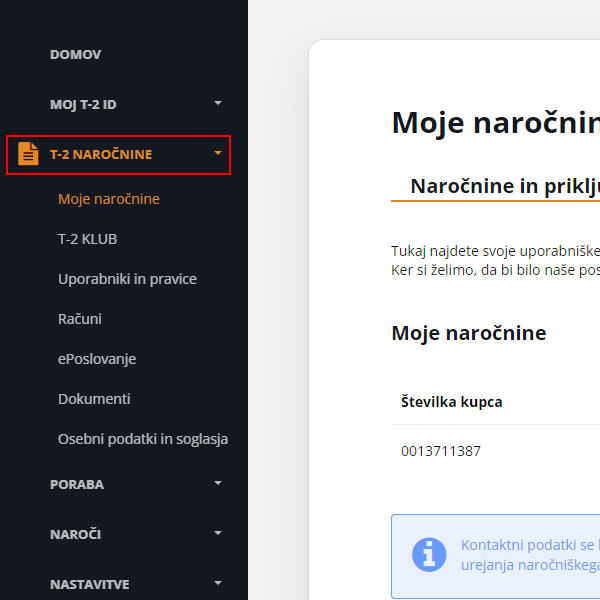600x600 pixels.
Task: Click the Številka kupca column header
Action: (x=452, y=402)
